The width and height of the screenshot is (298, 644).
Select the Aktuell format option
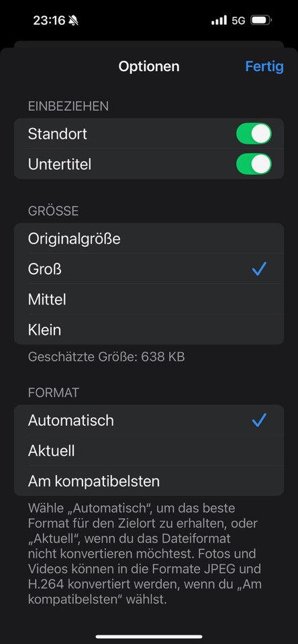[149, 451]
